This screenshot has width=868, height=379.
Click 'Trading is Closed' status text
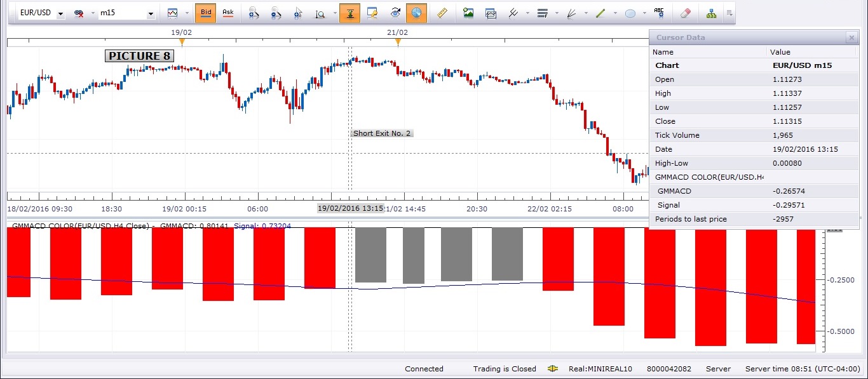click(x=505, y=369)
